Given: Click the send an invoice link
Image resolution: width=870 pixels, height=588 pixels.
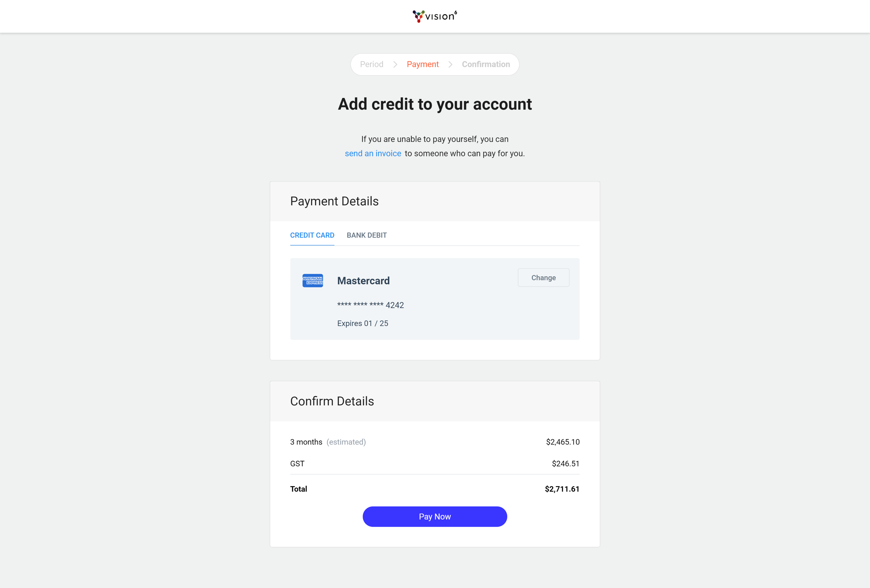Looking at the screenshot, I should [373, 153].
